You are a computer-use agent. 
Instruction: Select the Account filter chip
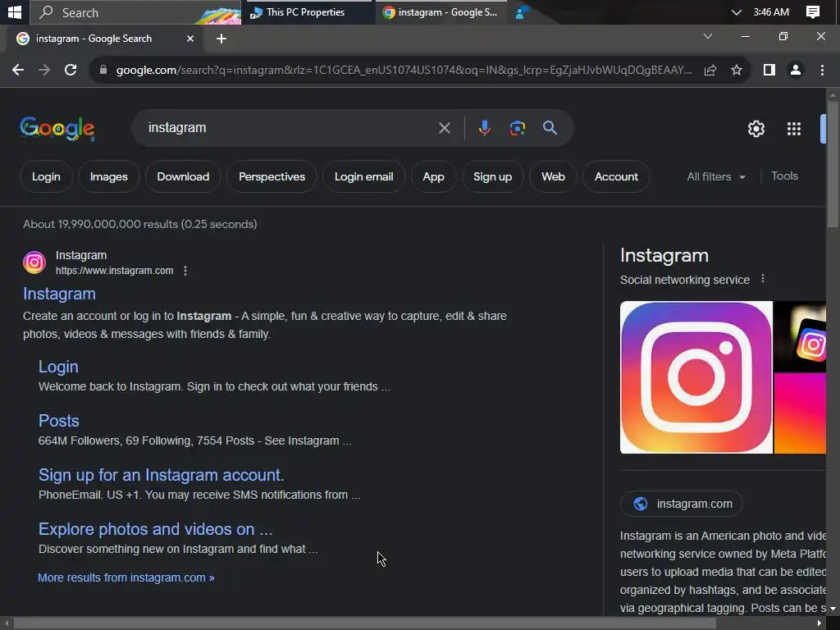pyautogui.click(x=616, y=177)
